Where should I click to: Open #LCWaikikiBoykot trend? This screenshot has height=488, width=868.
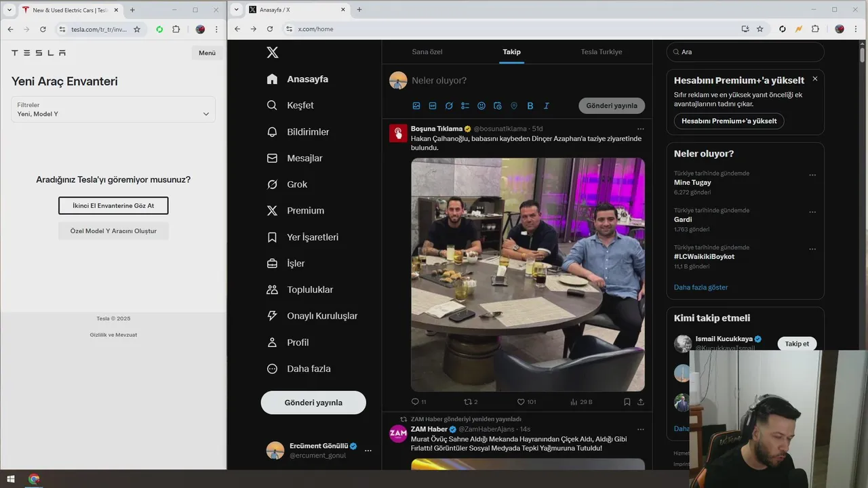tap(704, 257)
